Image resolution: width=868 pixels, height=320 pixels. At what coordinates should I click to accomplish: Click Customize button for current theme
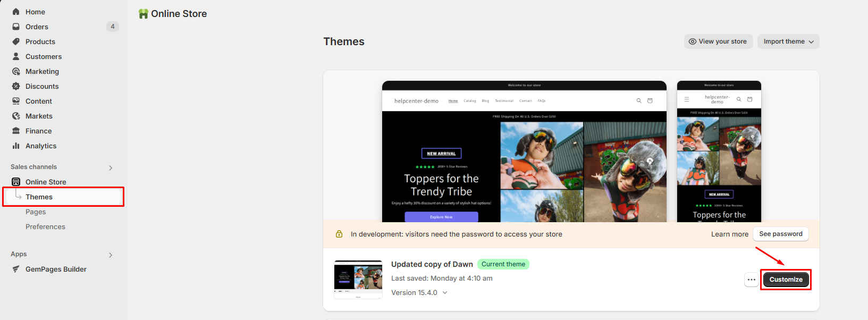786,280
